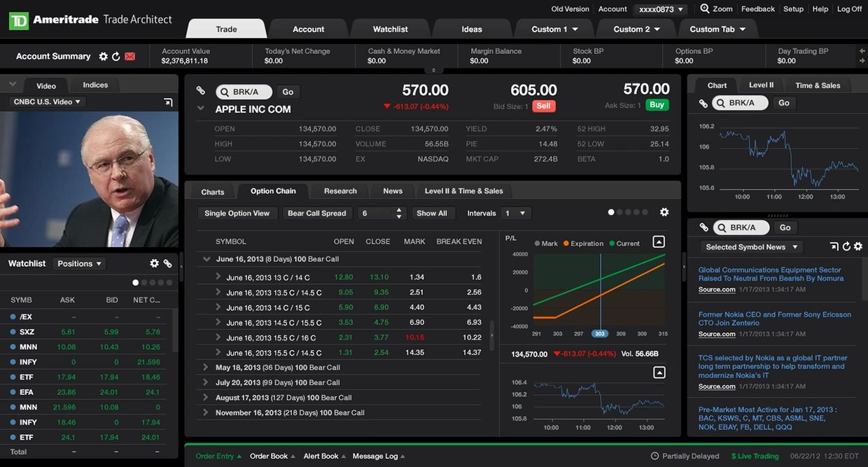Collapse the P/L chart with arrow button
The height and width of the screenshot is (467, 868).
coord(658,242)
